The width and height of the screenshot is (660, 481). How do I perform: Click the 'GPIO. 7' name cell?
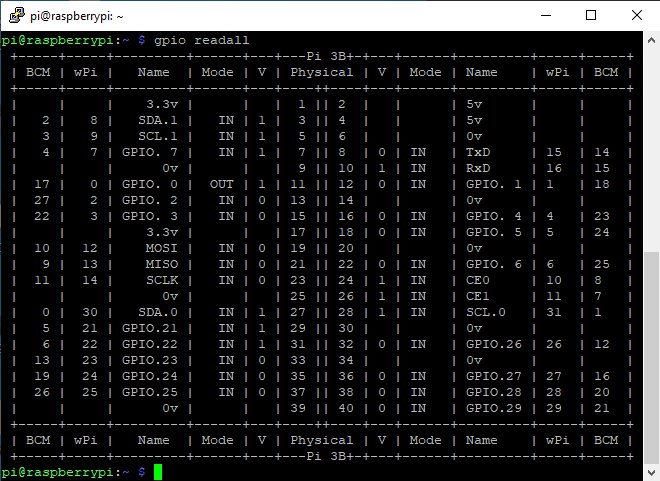[x=150, y=152]
